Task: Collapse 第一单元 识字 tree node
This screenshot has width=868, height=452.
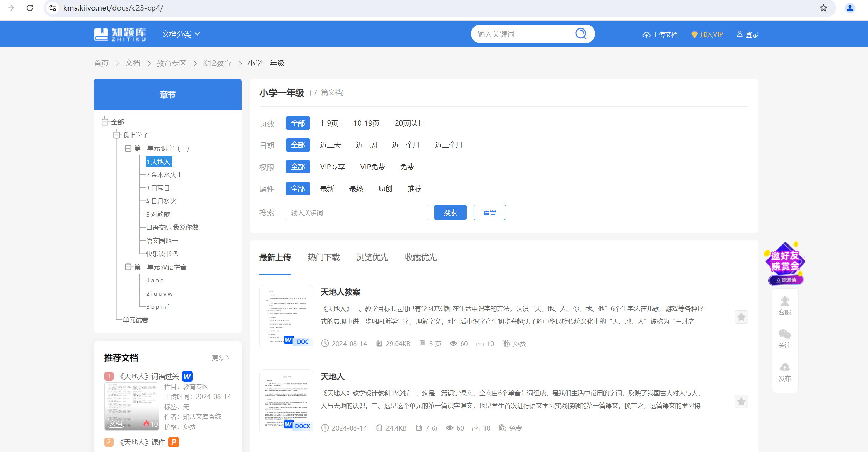Action: [x=128, y=148]
